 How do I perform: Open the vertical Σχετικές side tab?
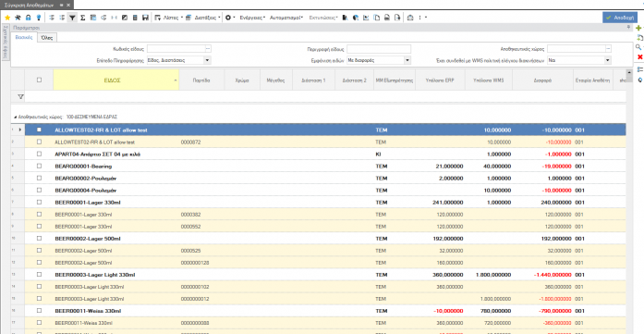point(6,43)
